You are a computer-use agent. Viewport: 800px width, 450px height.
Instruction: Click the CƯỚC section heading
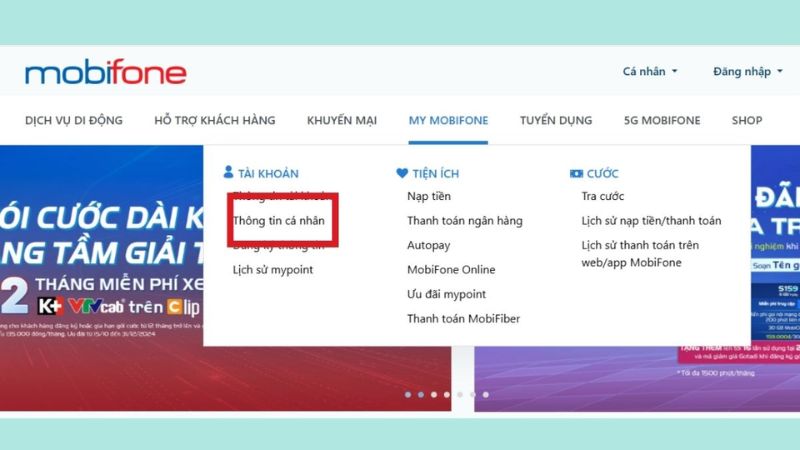603,173
